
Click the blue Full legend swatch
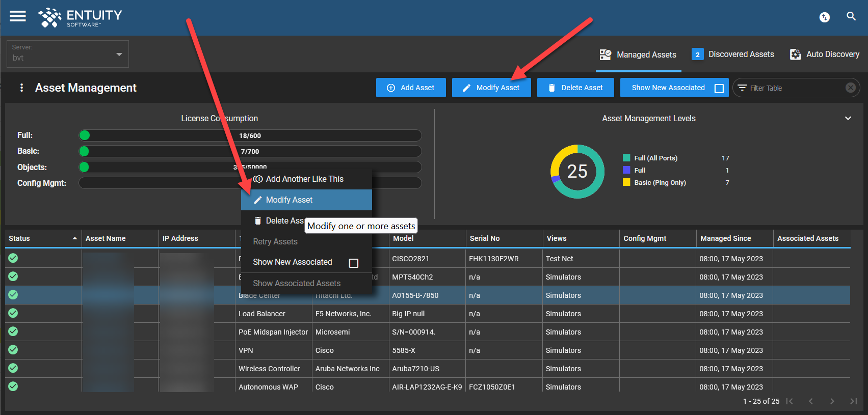626,170
